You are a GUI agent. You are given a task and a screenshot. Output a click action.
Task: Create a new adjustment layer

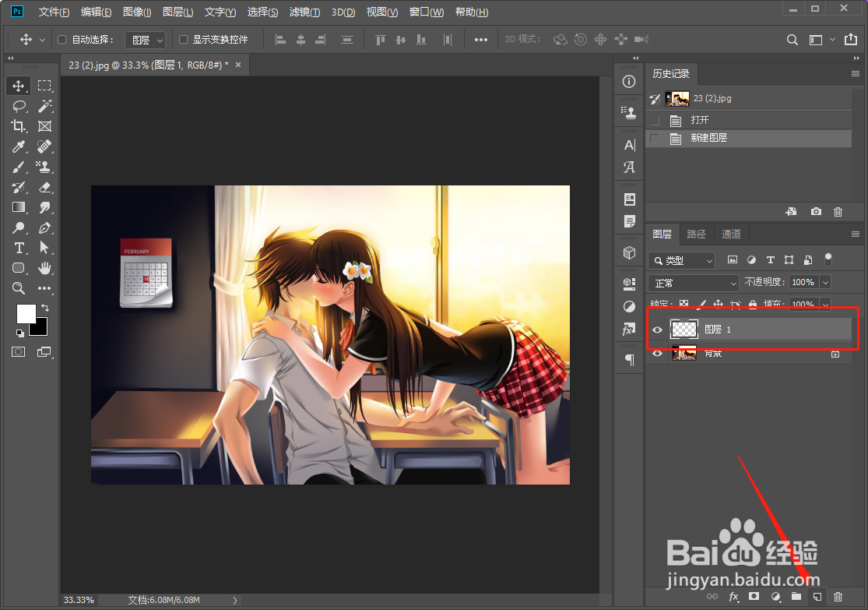(x=775, y=597)
